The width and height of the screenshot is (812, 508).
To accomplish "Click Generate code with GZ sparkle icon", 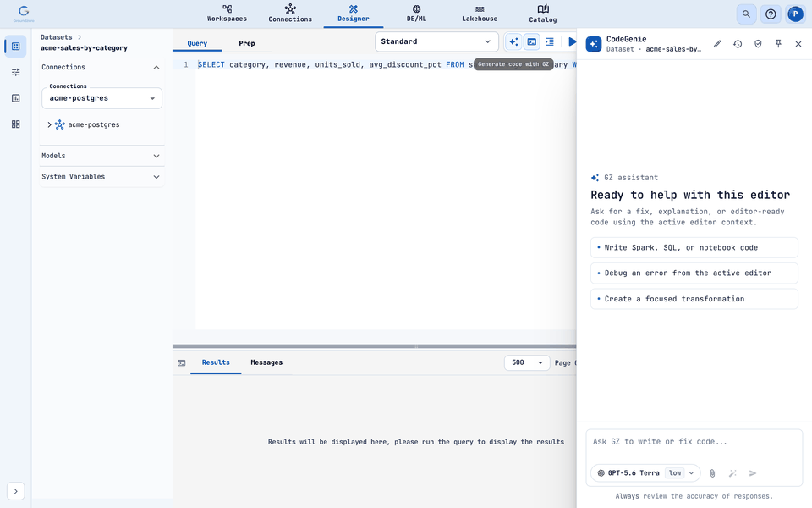I will [x=513, y=41].
